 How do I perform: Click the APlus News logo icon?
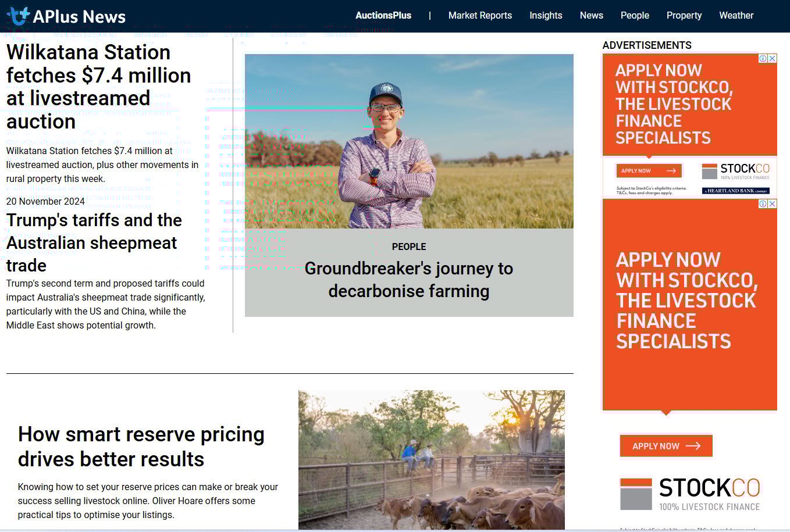pyautogui.click(x=17, y=16)
